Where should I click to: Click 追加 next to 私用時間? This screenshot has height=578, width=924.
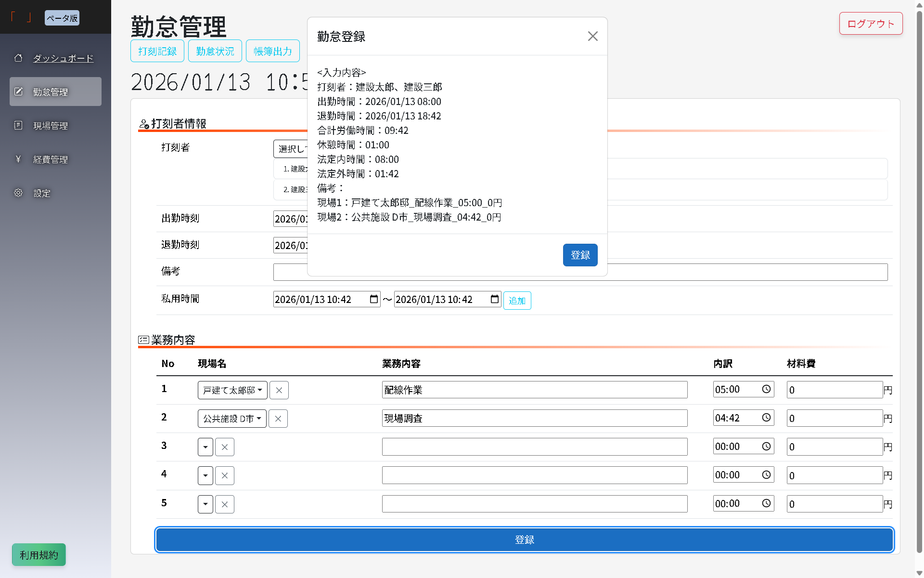pos(517,300)
